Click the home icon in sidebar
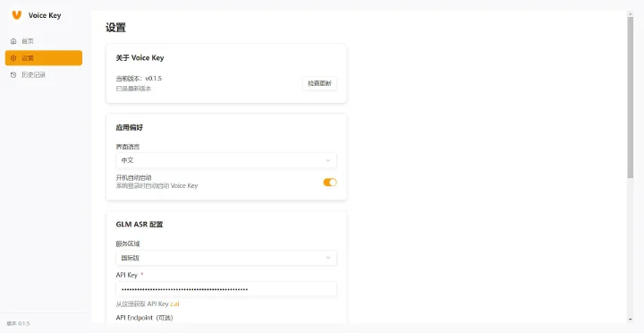 [13, 41]
